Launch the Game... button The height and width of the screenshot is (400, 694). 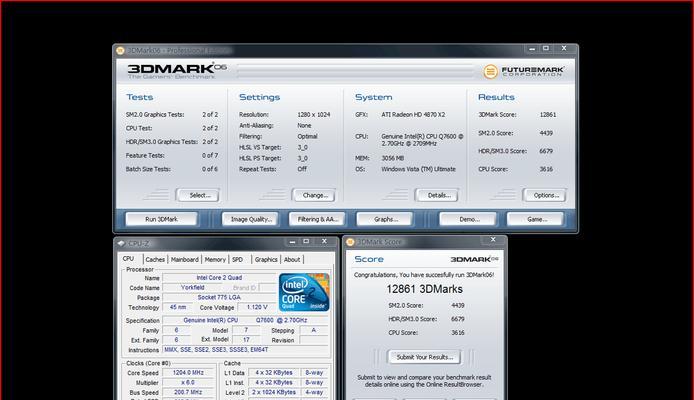[x=535, y=219]
